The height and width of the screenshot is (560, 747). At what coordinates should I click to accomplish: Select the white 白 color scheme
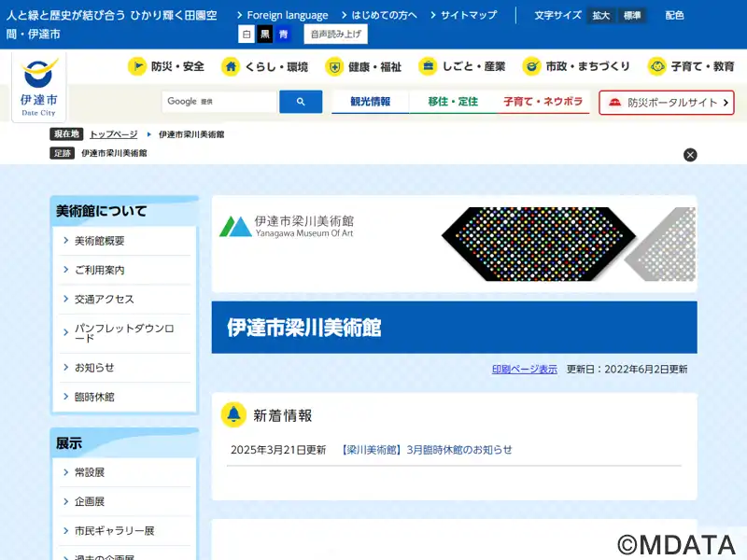247,35
